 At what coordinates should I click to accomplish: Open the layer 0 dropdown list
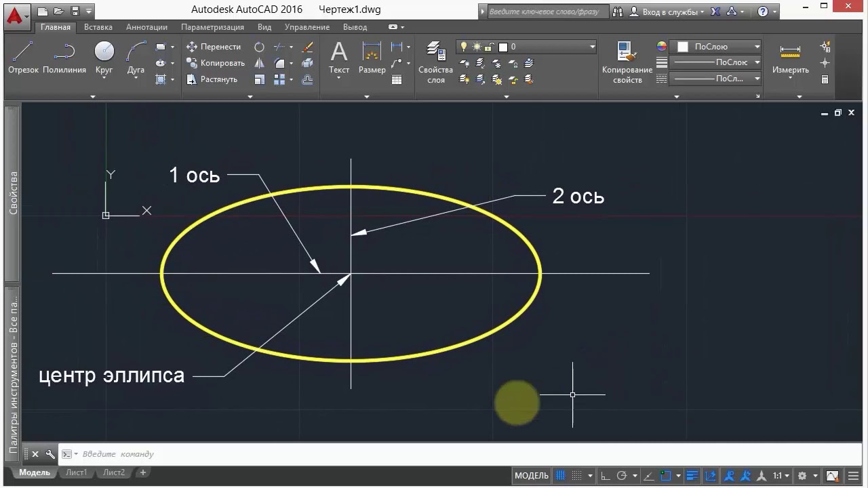click(x=592, y=47)
